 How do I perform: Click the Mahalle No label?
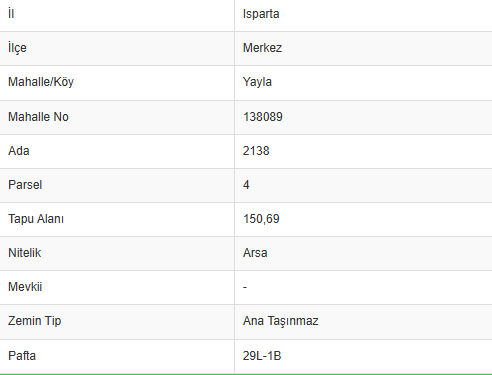[x=38, y=117]
